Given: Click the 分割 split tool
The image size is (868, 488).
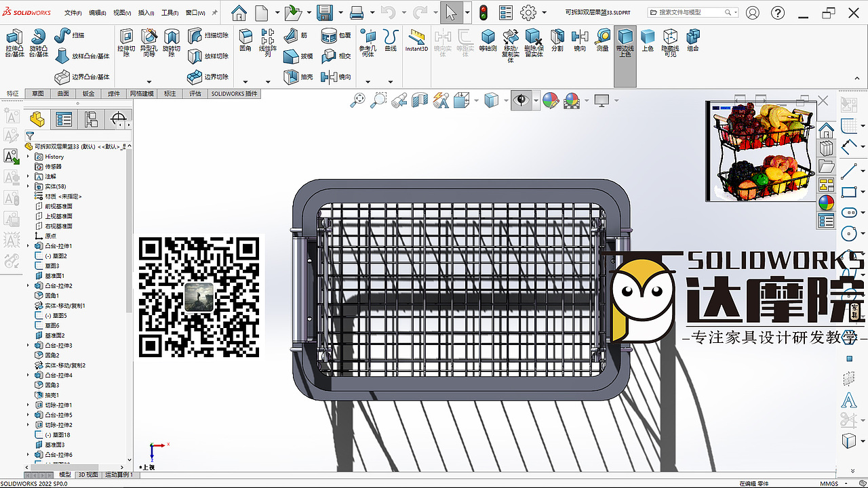Looking at the screenshot, I should (x=557, y=40).
